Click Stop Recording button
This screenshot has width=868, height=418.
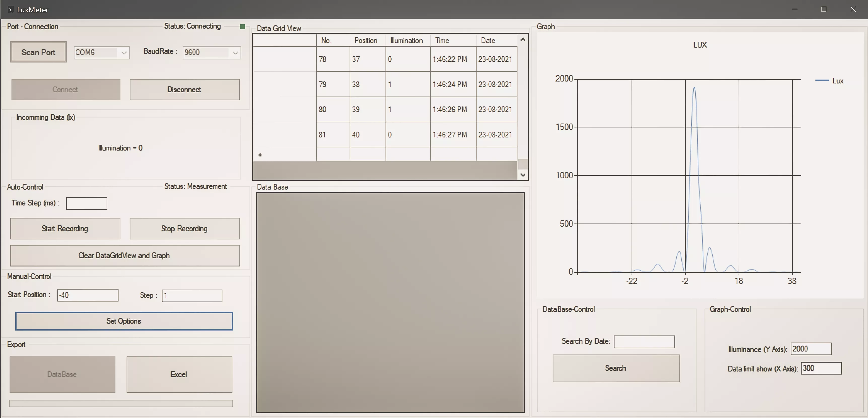pyautogui.click(x=184, y=228)
